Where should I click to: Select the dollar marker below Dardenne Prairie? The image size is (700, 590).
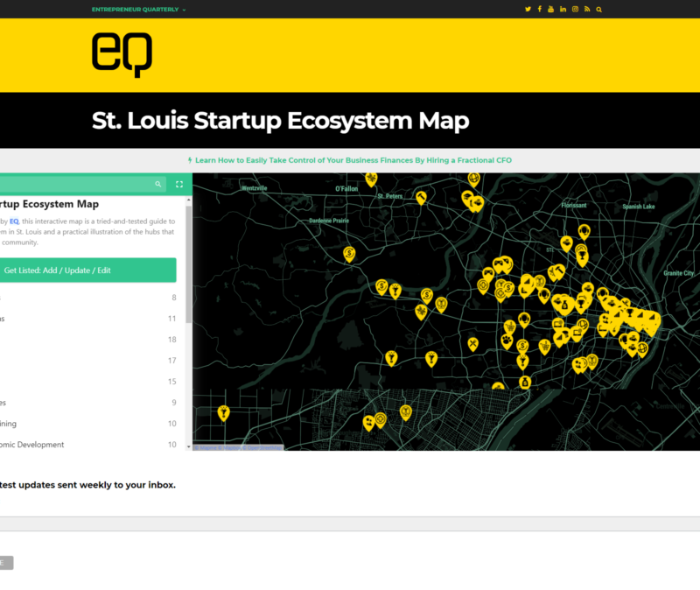tap(349, 254)
